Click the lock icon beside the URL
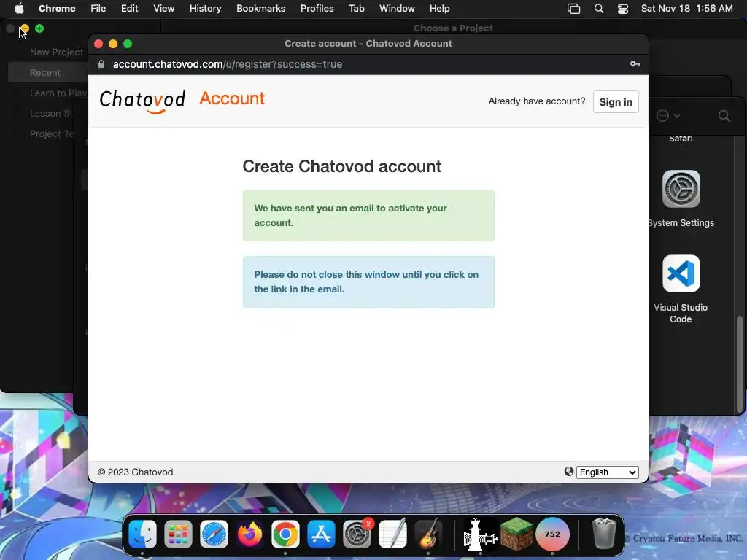This screenshot has width=747, height=560. [101, 64]
